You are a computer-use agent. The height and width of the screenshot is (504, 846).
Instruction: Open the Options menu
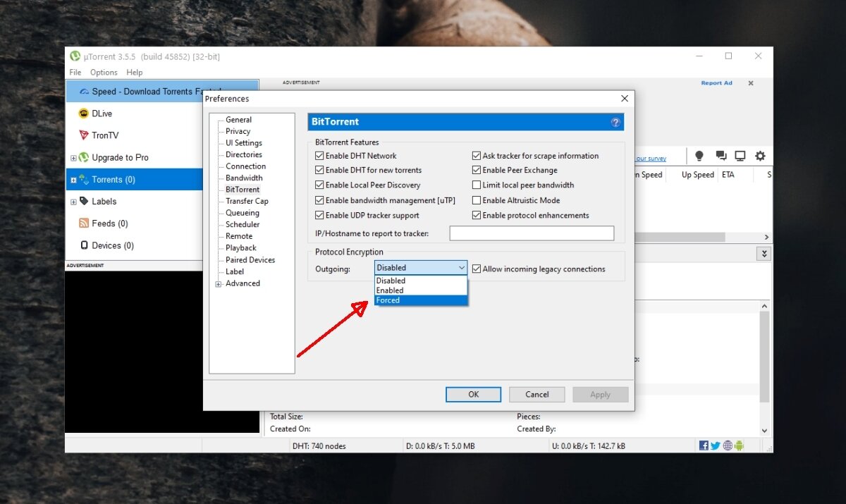(x=103, y=72)
